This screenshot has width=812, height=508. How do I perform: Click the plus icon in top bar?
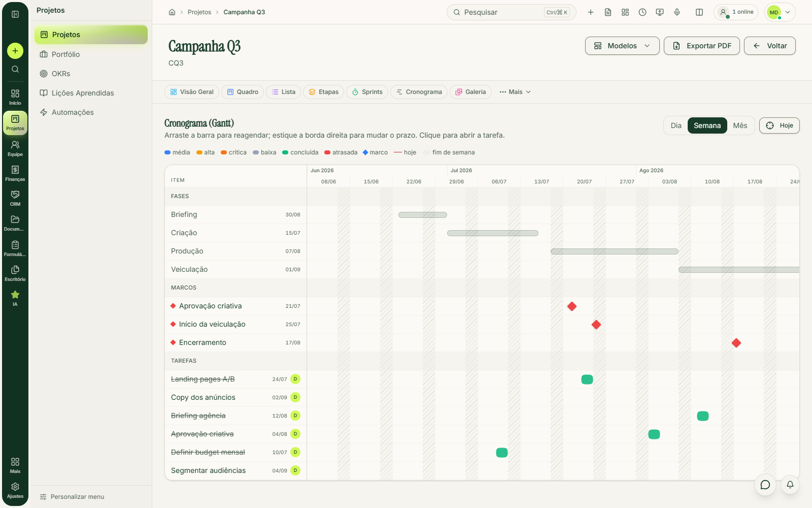point(591,12)
